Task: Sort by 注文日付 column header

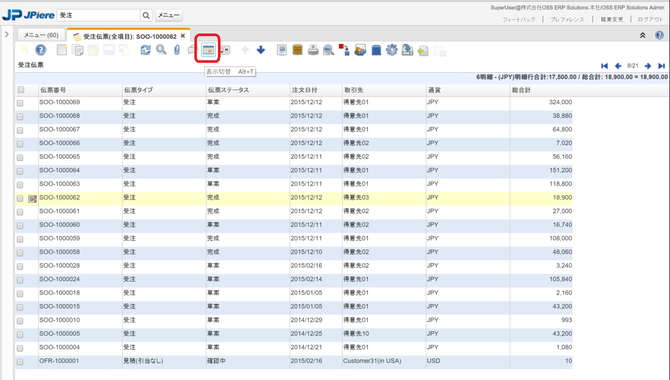Action: point(316,90)
